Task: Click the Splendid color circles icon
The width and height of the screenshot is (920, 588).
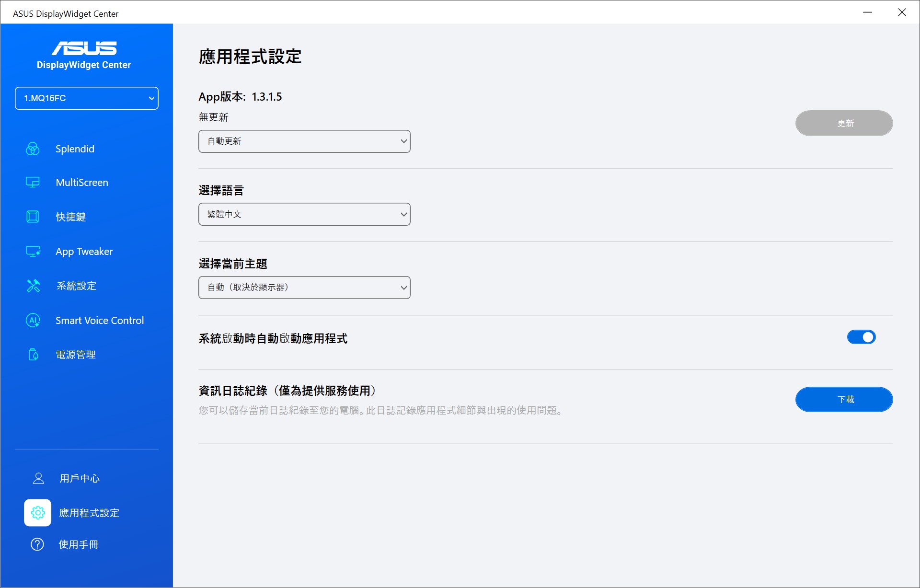Action: 33,149
